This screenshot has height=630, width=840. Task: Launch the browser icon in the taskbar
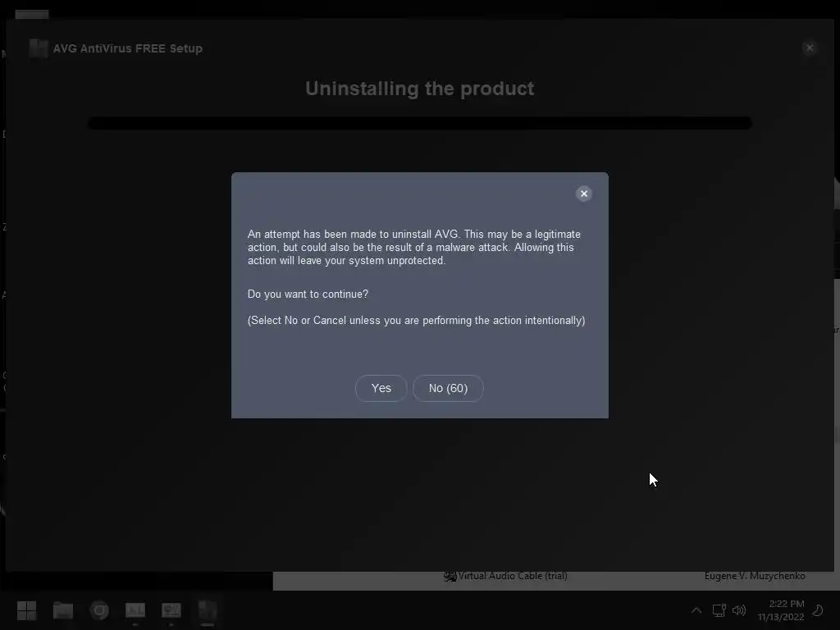pos(99,610)
